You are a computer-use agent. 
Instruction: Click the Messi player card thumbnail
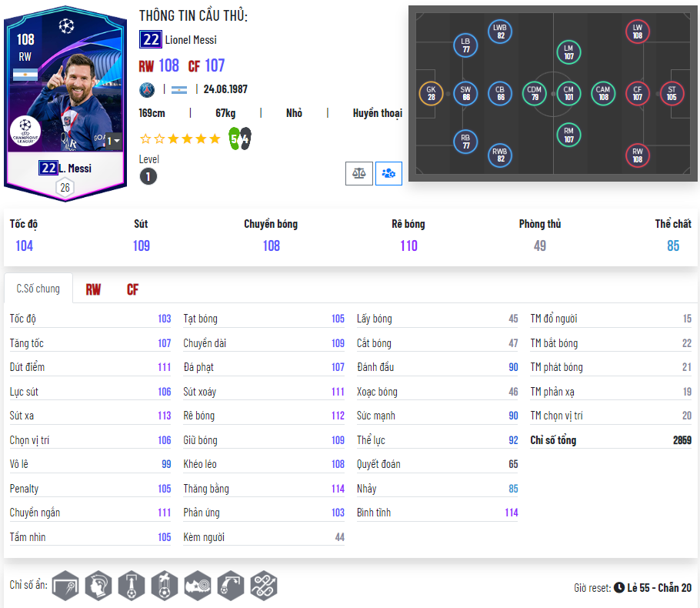(65, 104)
